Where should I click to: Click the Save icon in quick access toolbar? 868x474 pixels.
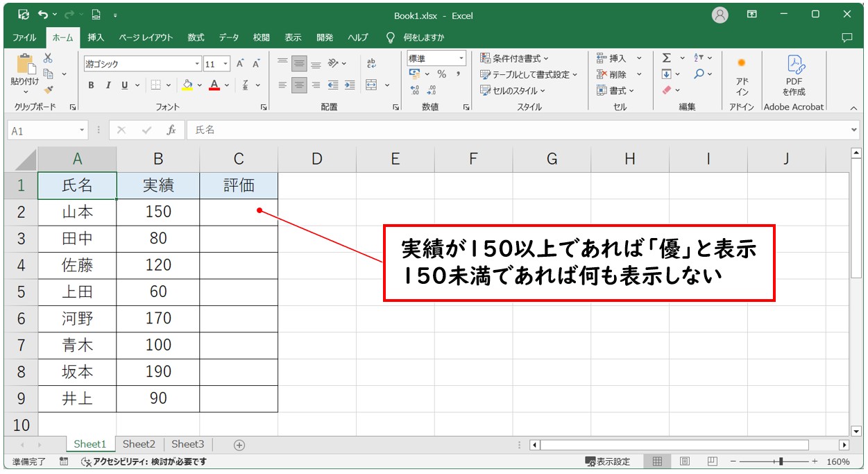[24, 14]
